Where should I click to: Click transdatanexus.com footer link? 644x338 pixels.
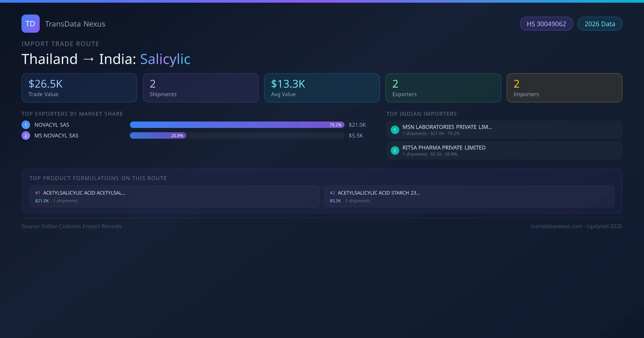557,226
